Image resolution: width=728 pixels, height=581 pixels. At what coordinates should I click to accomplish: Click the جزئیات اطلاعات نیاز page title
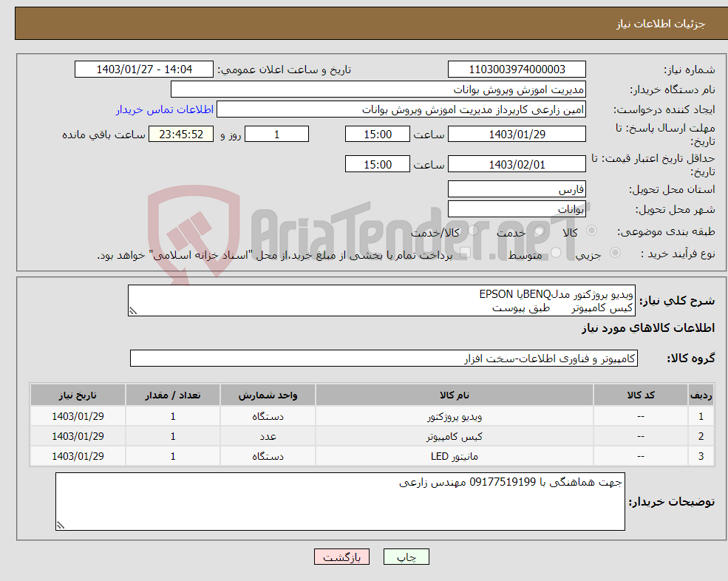660,24
